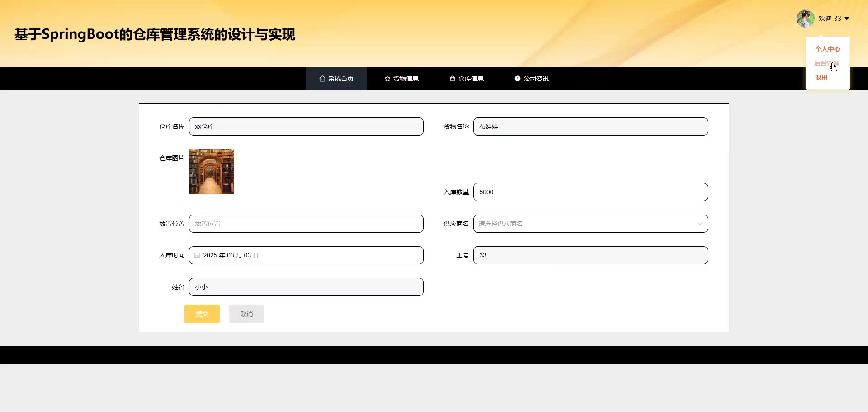Click the user avatar picture
The height and width of the screenshot is (412, 868).
tap(805, 19)
